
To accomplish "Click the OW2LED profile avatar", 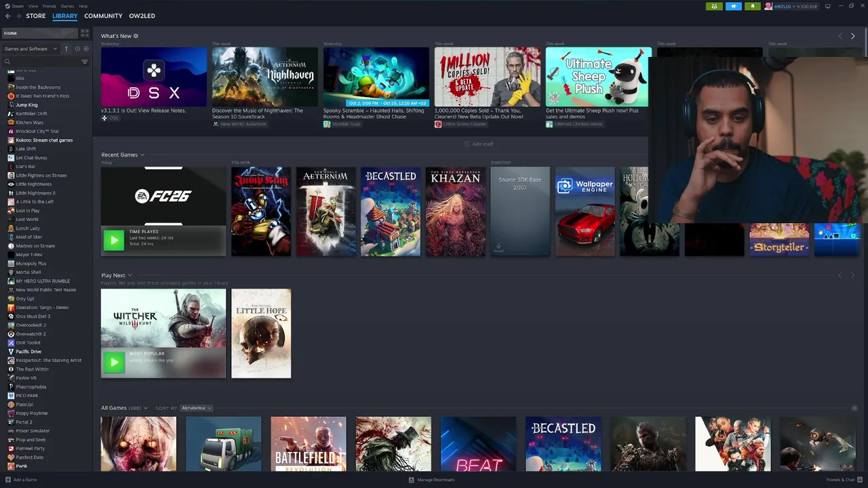I will point(768,6).
